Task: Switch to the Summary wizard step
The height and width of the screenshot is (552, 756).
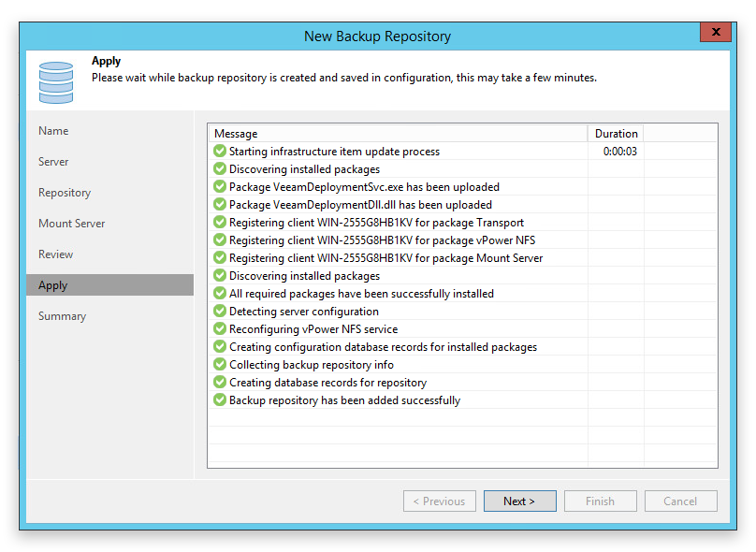Action: coord(62,316)
